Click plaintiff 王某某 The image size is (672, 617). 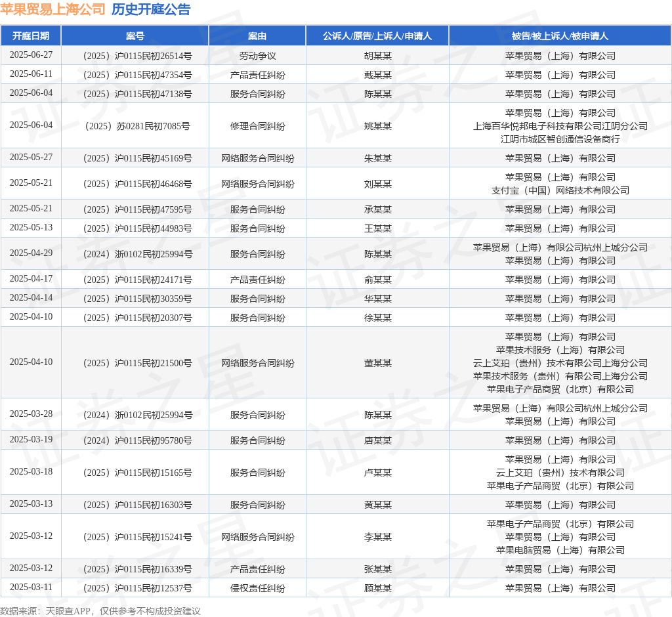(377, 228)
